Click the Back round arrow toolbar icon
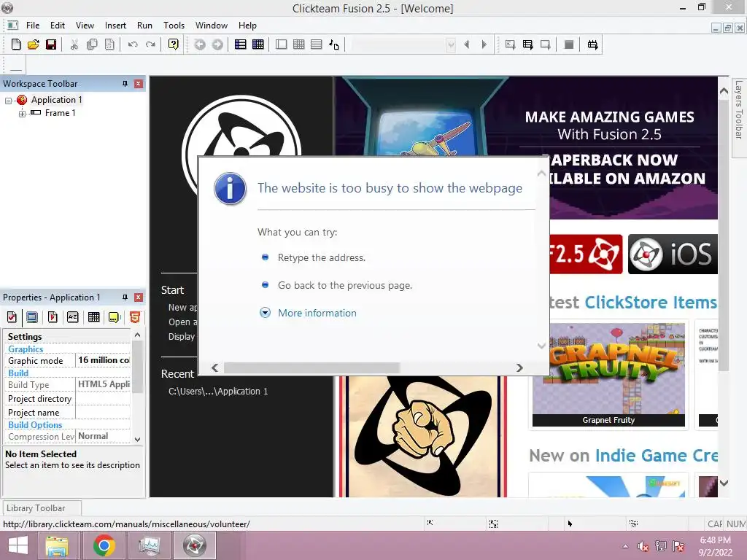Viewport: 747px width, 560px height. [200, 44]
